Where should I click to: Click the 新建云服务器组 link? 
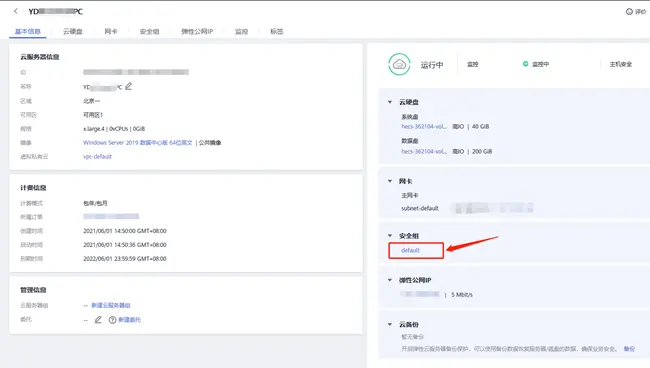[x=111, y=305]
